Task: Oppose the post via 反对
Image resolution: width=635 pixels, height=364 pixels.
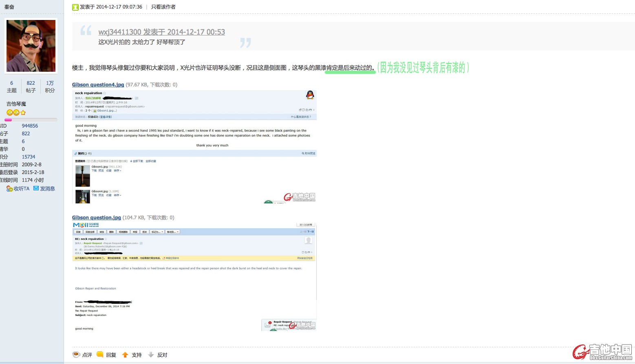Action: tap(162, 355)
